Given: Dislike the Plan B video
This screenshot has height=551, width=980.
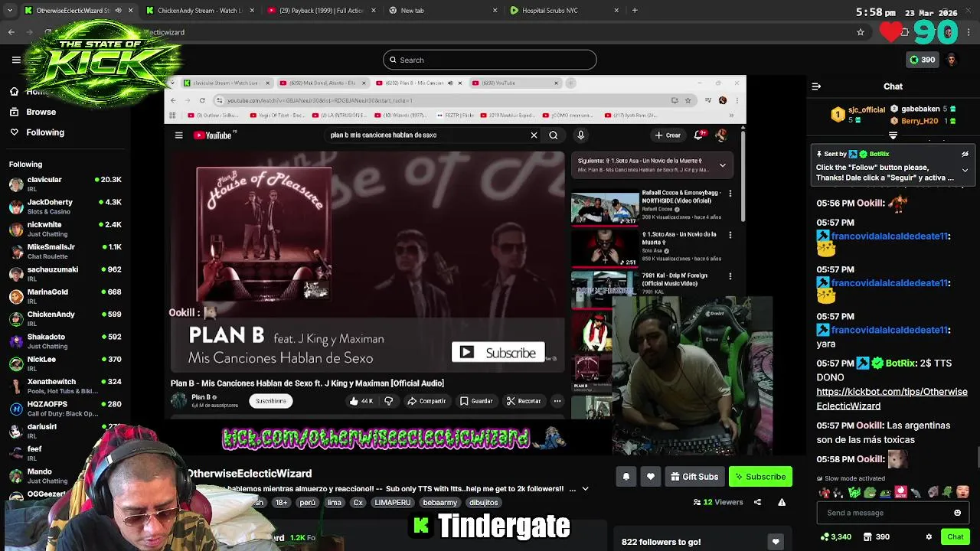Looking at the screenshot, I should tap(389, 401).
